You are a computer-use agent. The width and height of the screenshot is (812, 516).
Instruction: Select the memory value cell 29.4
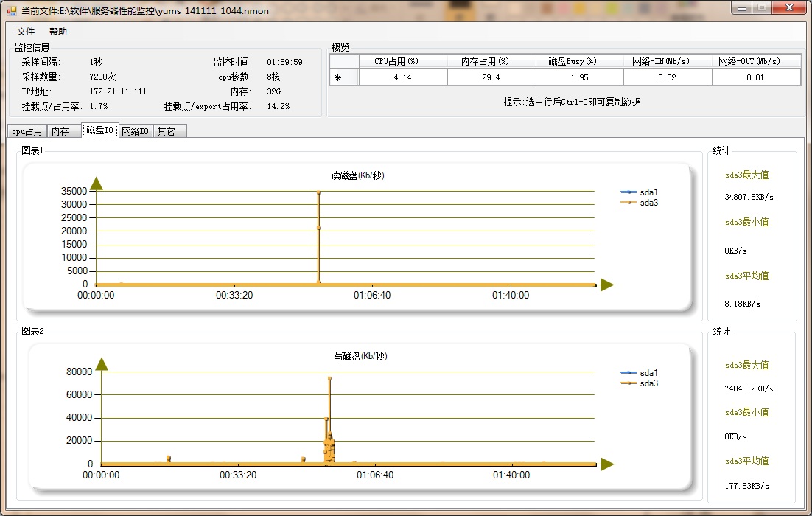coord(491,77)
